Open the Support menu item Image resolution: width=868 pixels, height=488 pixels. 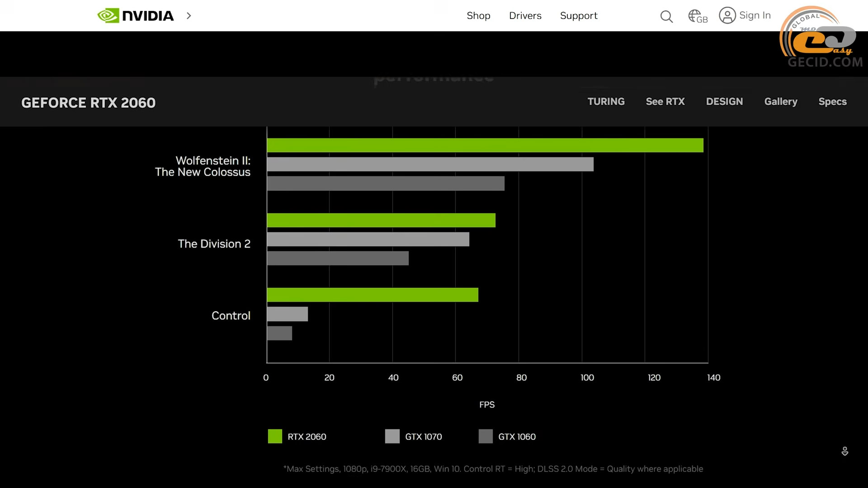578,16
